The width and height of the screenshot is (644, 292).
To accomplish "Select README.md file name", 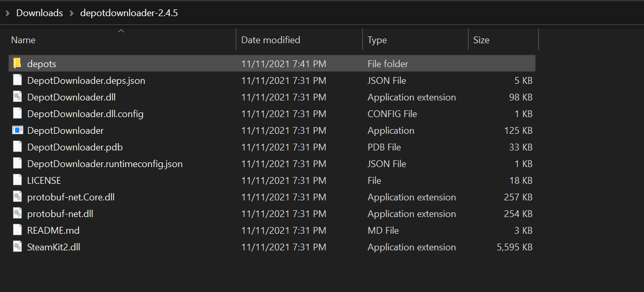I will [x=53, y=231].
